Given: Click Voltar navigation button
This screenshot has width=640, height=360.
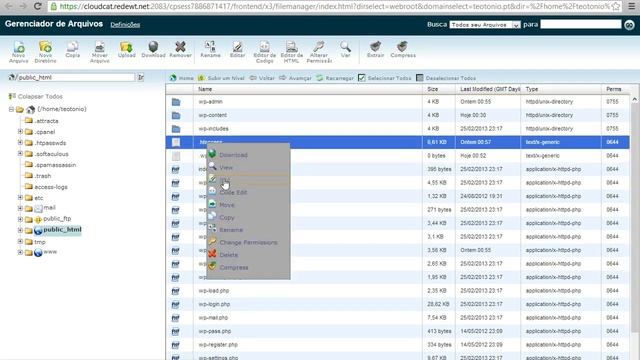Looking at the screenshot, I should 262,78.
